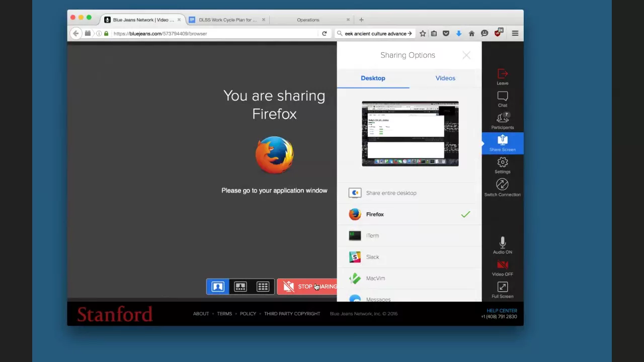Viewport: 644px width, 362px height.
Task: Enter Full Screen mode
Action: click(502, 290)
